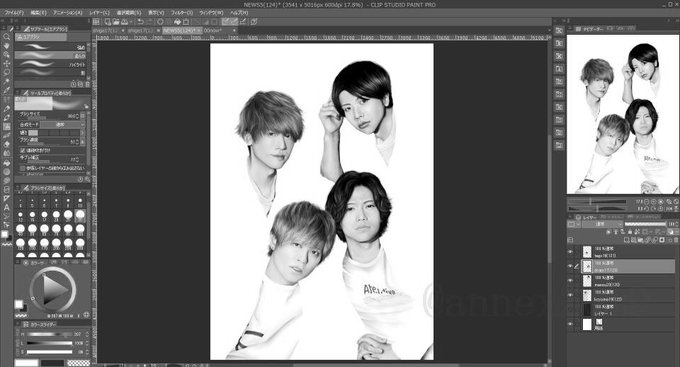Click the Open file folder icon
680x367 pixels.
click(116, 22)
